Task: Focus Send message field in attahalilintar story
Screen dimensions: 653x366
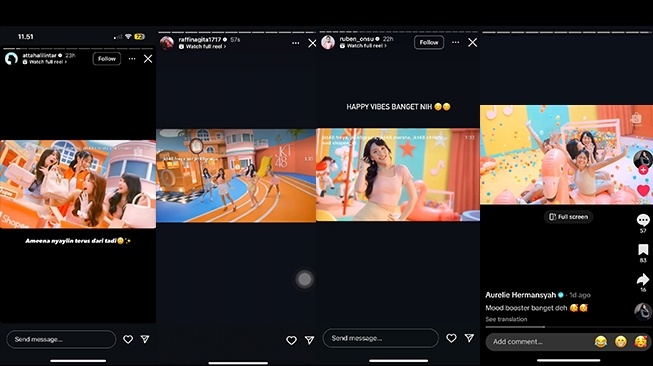Action: 61,339
